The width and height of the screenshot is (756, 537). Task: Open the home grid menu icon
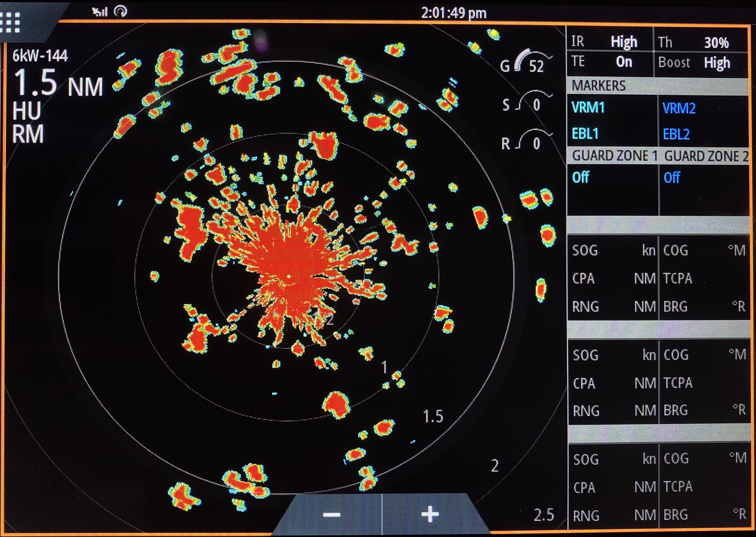pos(10,22)
